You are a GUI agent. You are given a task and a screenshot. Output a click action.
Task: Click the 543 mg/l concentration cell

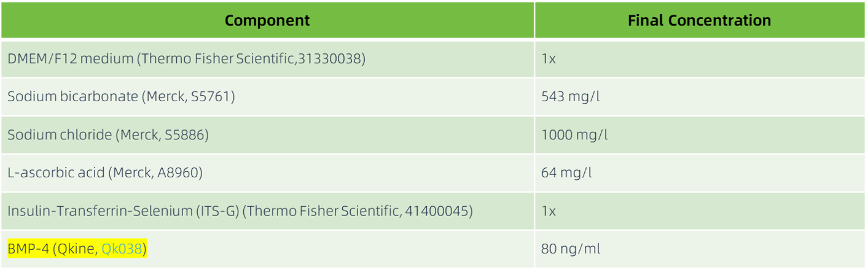(x=570, y=97)
